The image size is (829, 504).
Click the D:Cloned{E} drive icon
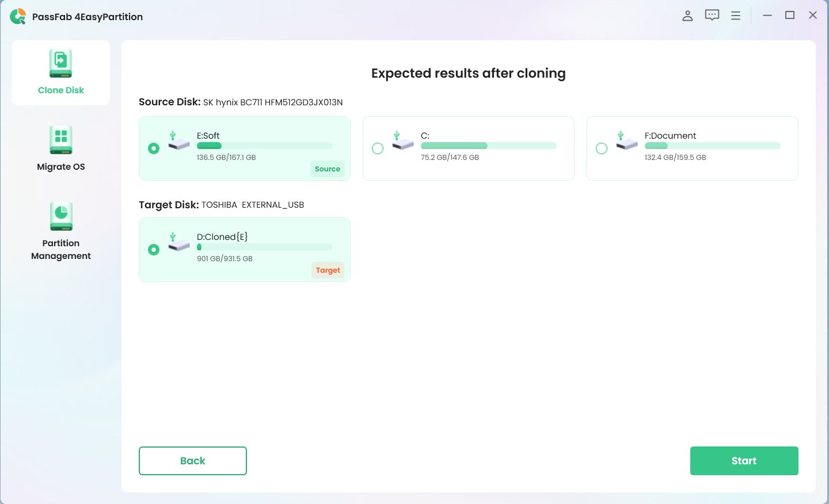178,242
